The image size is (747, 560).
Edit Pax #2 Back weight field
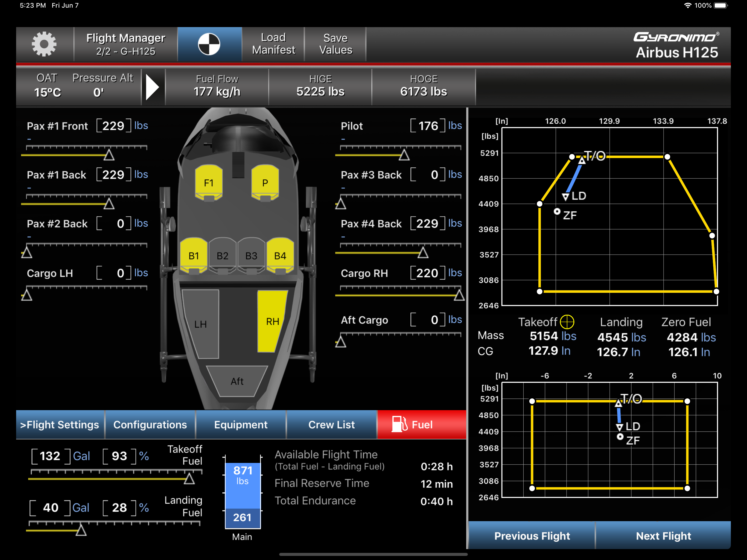pos(114,224)
